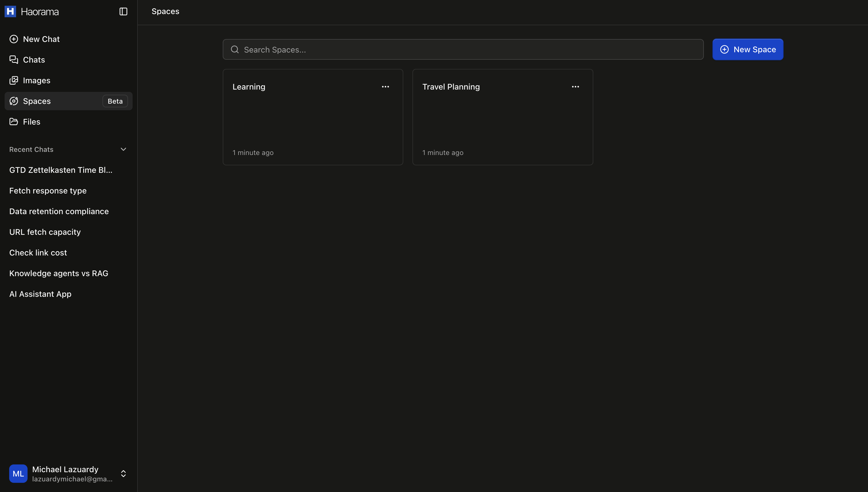Click the search magnifier icon
This screenshot has height=492, width=868.
point(235,49)
